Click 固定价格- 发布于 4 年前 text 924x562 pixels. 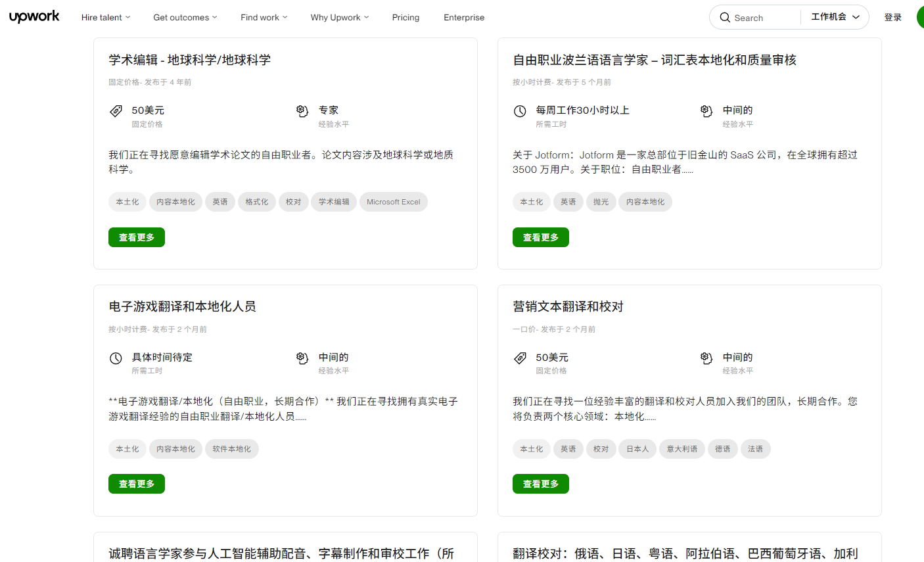coord(150,82)
